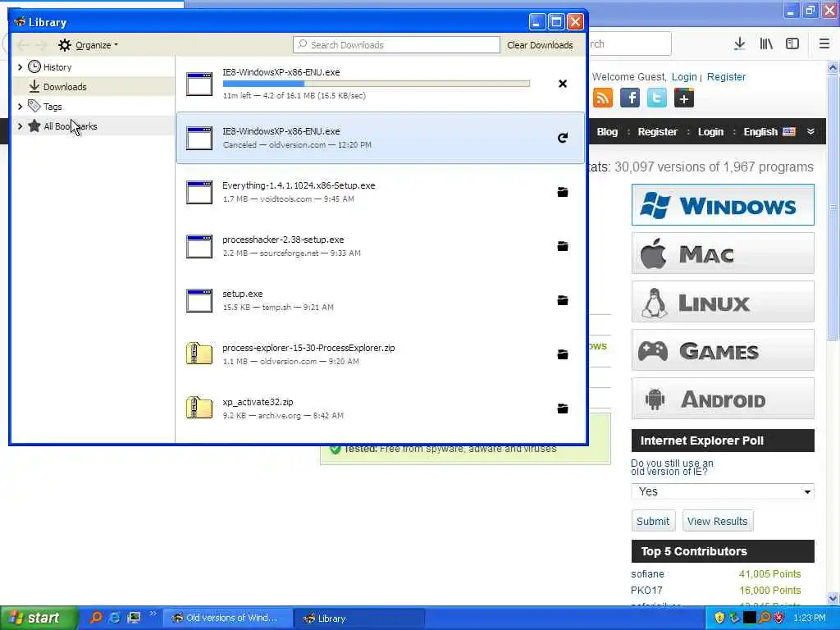Open containing folder for setup.exe
Screen dimensions: 840x630
pos(563,300)
